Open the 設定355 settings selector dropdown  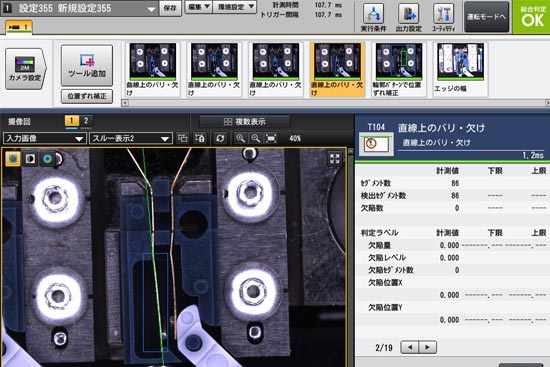click(x=80, y=8)
